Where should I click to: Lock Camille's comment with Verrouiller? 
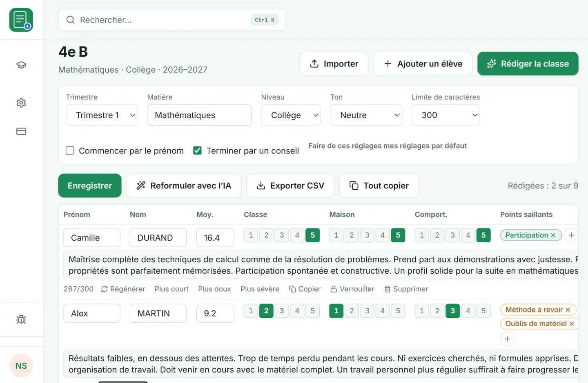click(x=352, y=289)
